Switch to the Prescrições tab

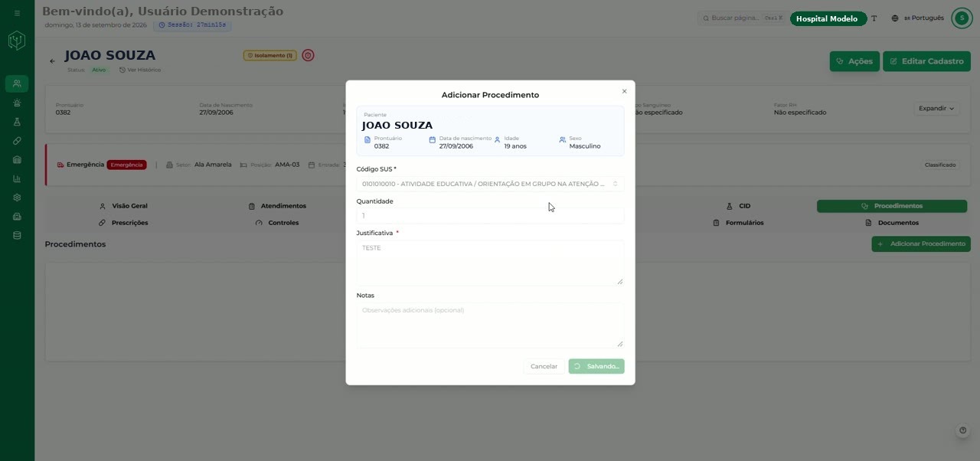[123, 223]
